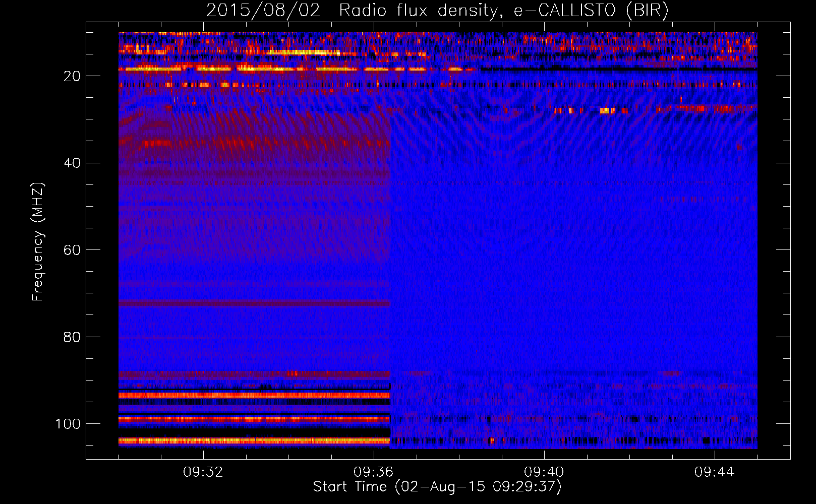Click the arc-shaped interference pattern near 09:39
This screenshot has width=816, height=504.
pyautogui.click(x=504, y=116)
